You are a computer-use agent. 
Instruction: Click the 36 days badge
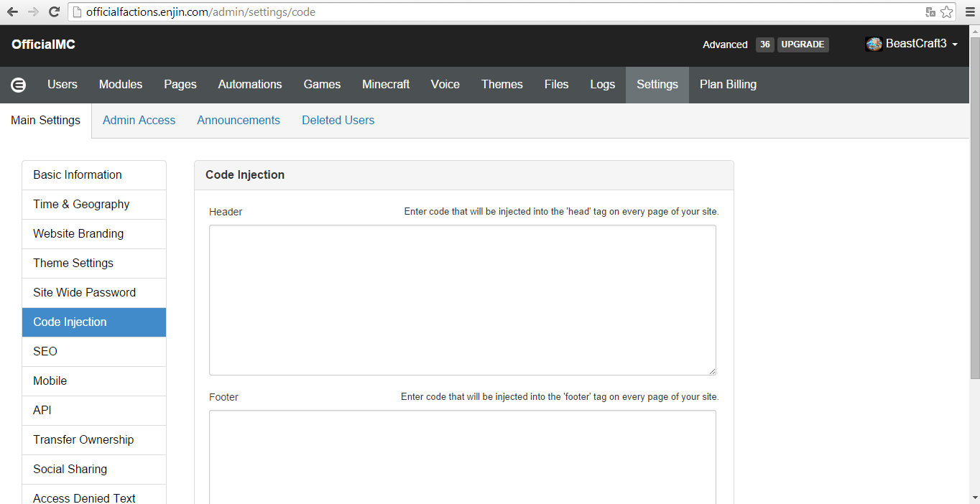(x=765, y=45)
